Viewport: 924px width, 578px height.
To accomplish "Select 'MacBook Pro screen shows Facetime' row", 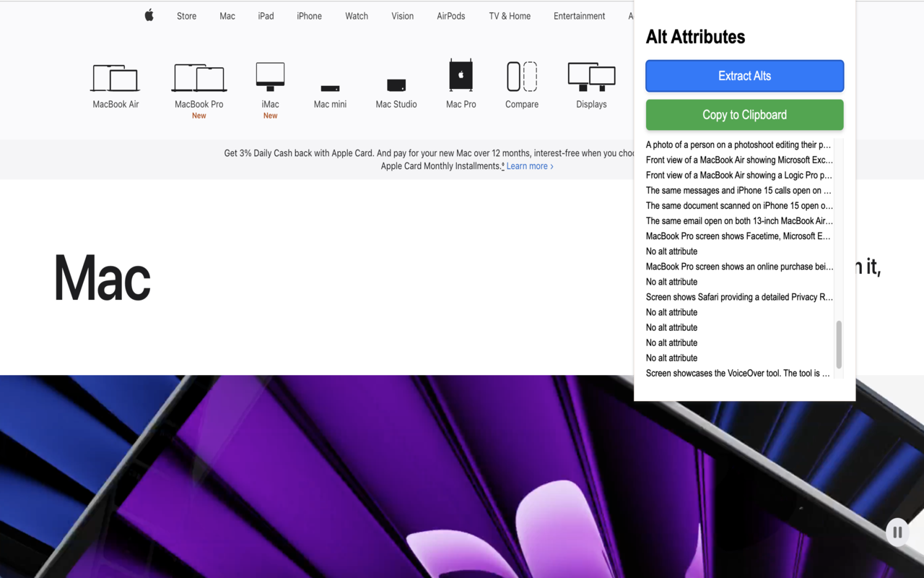I will coord(739,236).
